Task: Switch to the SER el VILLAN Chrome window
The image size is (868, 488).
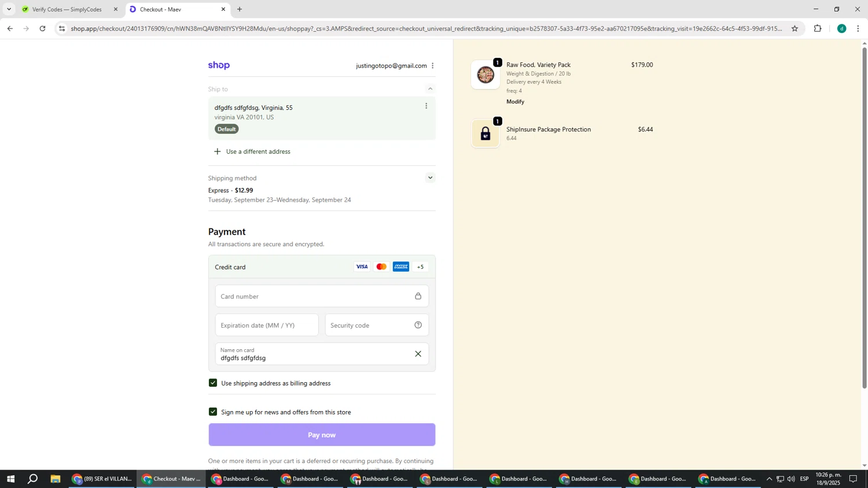Action: click(x=102, y=479)
